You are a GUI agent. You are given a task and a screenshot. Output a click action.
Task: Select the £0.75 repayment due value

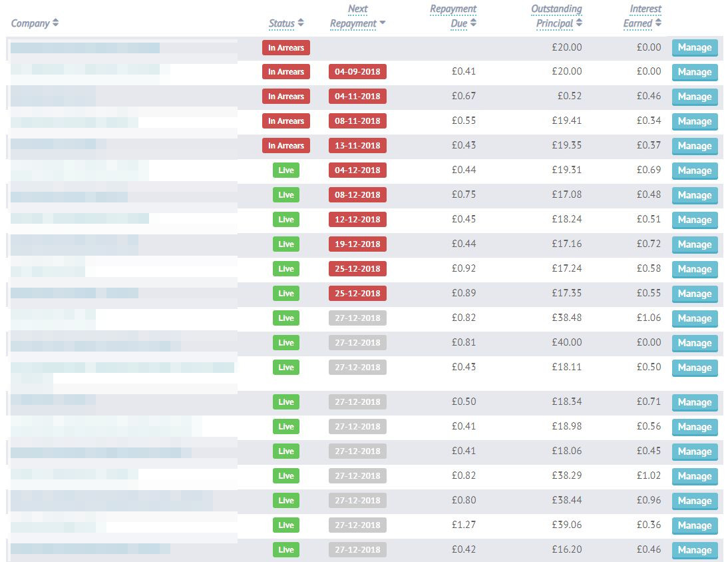pos(464,194)
